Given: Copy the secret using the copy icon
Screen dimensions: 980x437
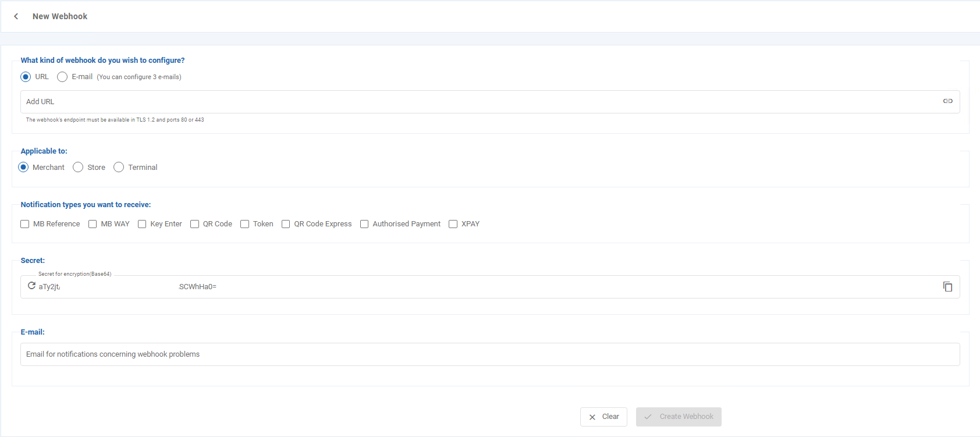Looking at the screenshot, I should click(947, 287).
